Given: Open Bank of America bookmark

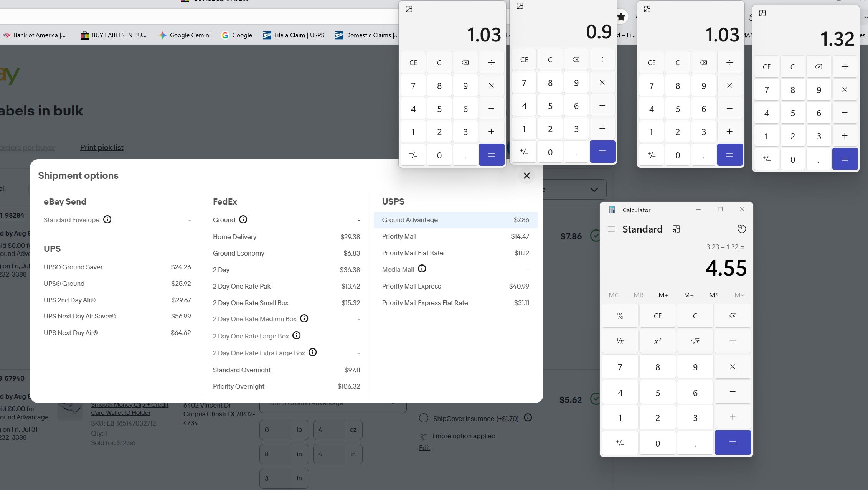Looking at the screenshot, I should coord(34,35).
